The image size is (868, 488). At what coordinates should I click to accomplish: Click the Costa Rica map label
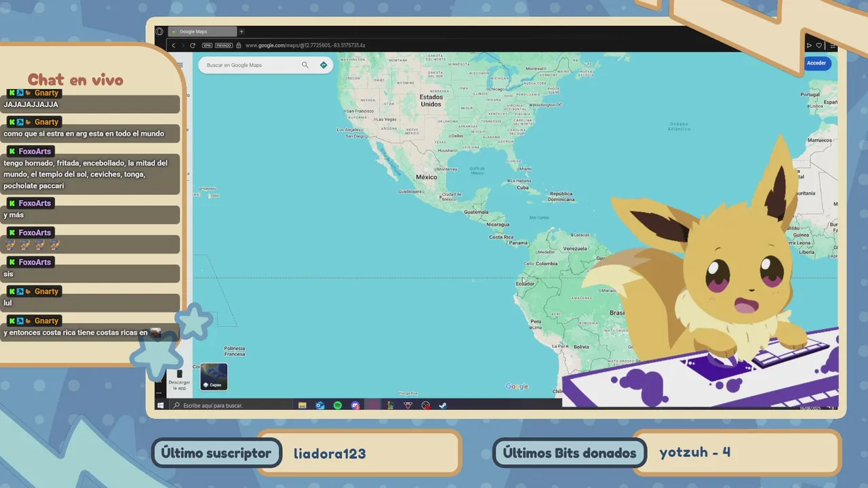pyautogui.click(x=501, y=237)
